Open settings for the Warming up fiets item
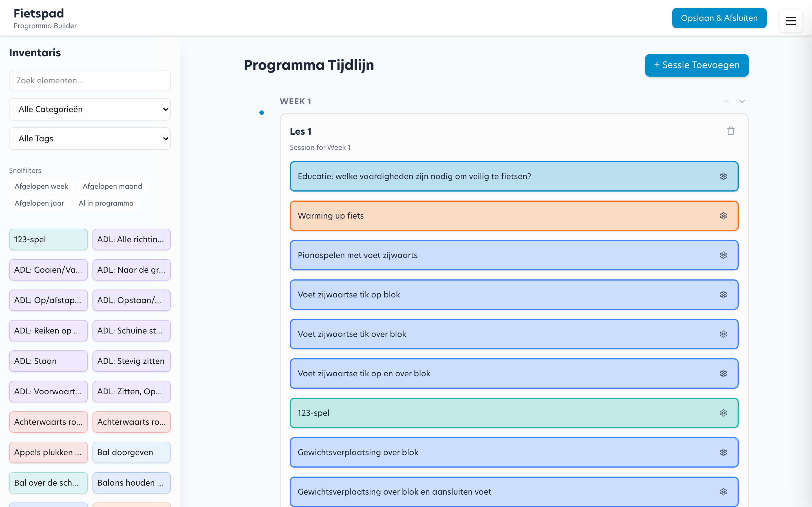Viewport: 812px width, 507px height. click(x=723, y=215)
